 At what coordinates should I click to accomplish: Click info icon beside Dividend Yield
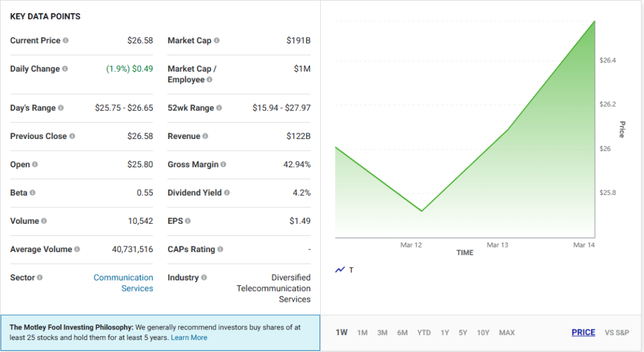(x=227, y=192)
